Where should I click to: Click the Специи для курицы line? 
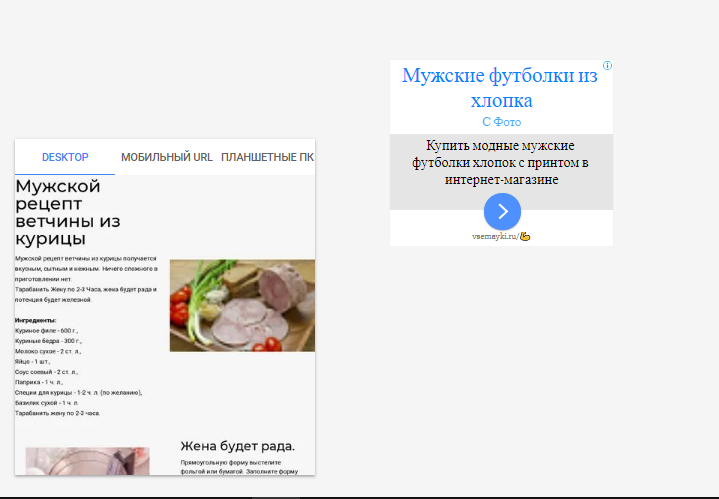point(78,393)
